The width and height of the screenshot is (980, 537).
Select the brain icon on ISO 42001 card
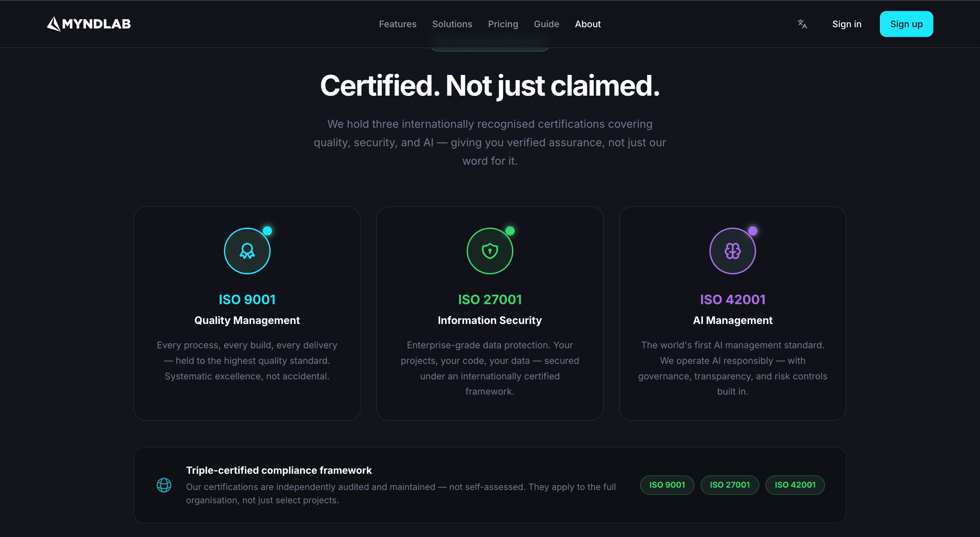tap(732, 250)
